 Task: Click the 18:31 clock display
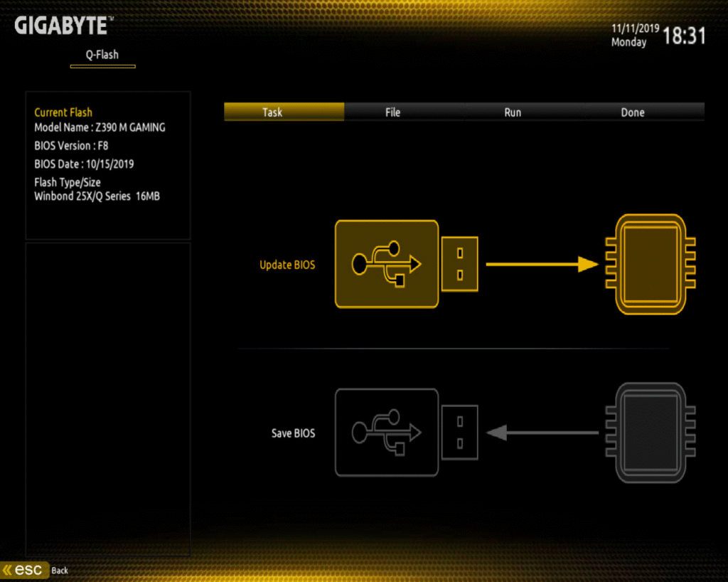click(684, 36)
